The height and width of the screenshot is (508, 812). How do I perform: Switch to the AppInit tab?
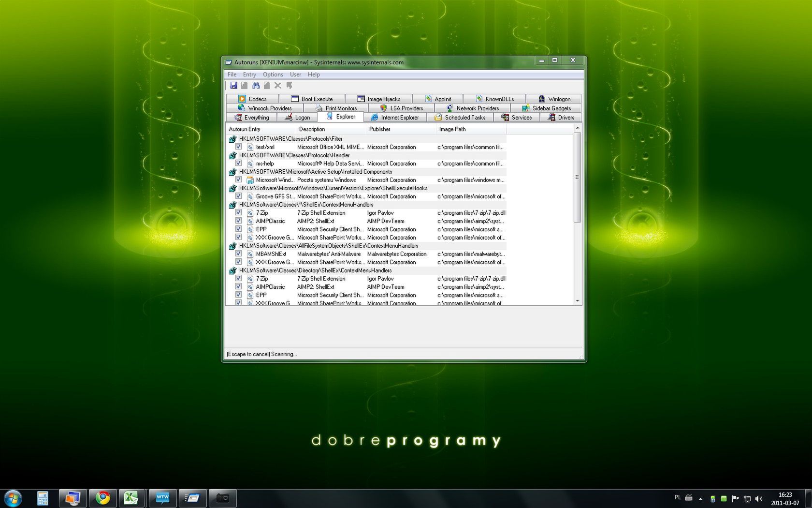[437, 99]
